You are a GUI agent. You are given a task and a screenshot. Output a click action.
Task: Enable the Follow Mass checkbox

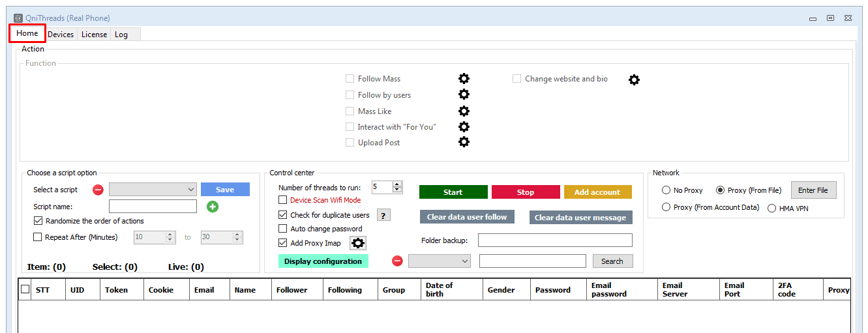(350, 79)
